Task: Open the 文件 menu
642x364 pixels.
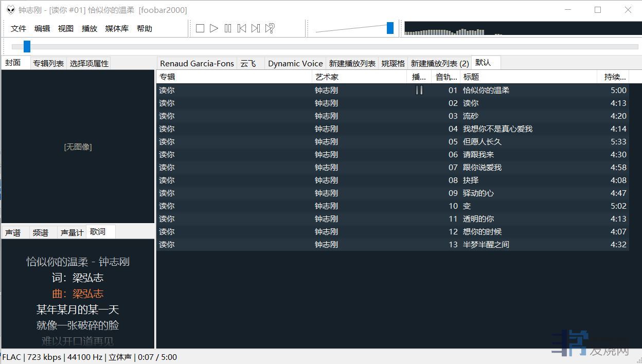Action: click(x=19, y=29)
